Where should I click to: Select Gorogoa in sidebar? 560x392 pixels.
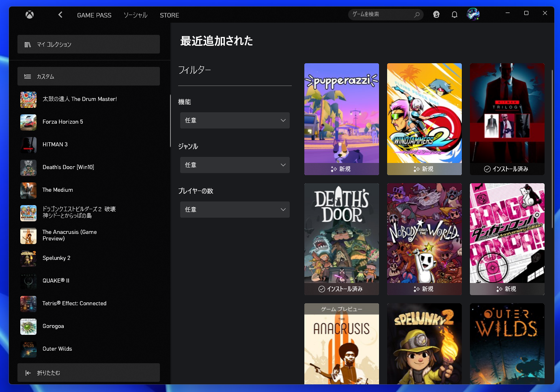coord(88,326)
